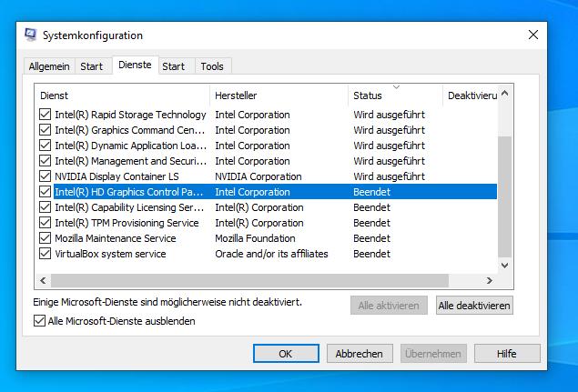Image resolution: width=578 pixels, height=392 pixels.
Task: Click the horizontal scroll left arrow
Action: (43, 281)
